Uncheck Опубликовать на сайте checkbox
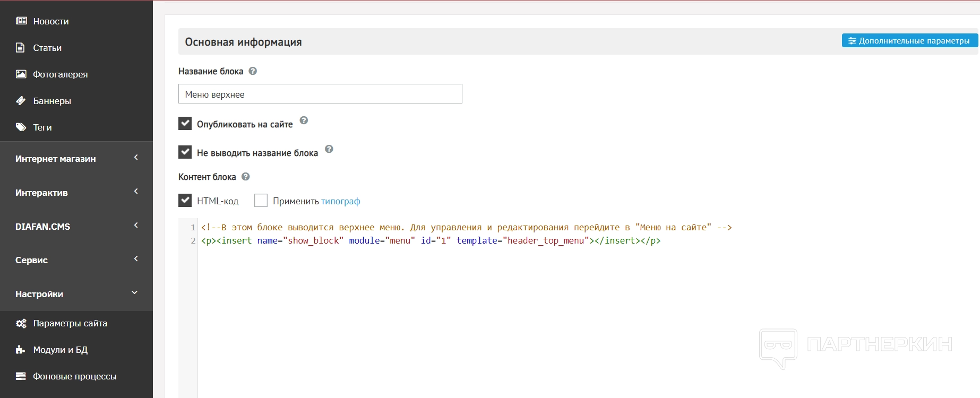The width and height of the screenshot is (980, 398). [x=185, y=124]
